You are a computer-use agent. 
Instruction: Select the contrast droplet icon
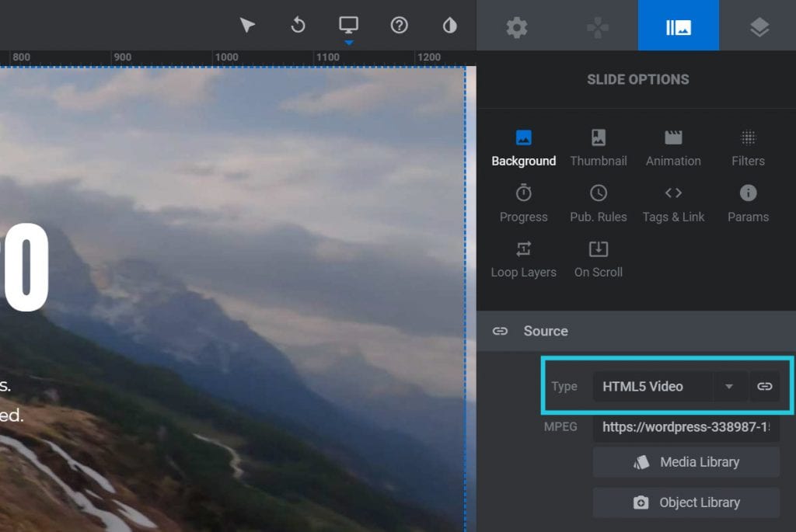pos(449,25)
